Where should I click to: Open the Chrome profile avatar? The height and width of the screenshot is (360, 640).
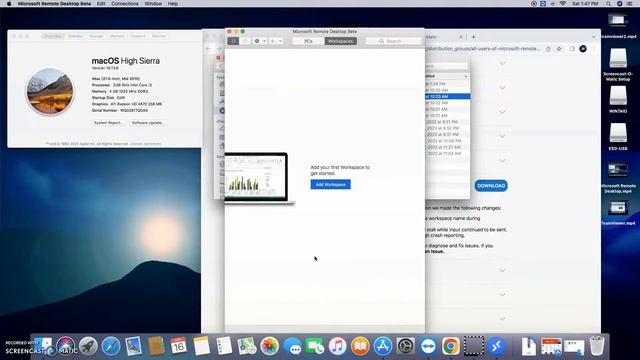(x=583, y=49)
